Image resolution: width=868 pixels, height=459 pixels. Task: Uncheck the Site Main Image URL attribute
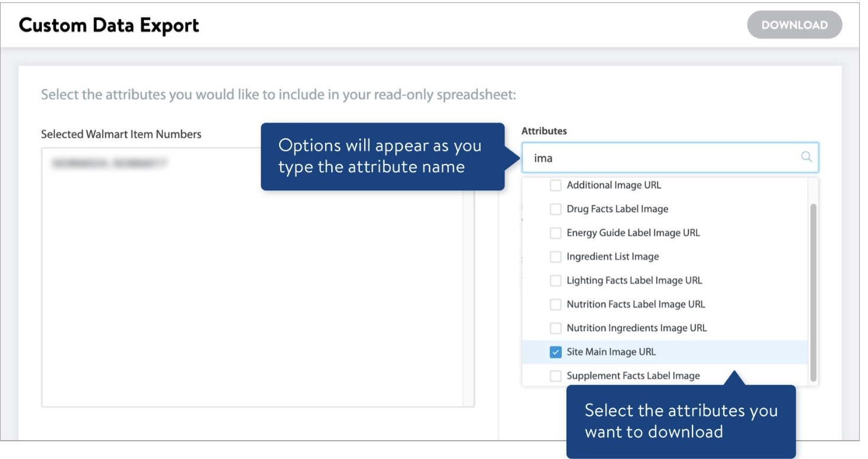(555, 351)
